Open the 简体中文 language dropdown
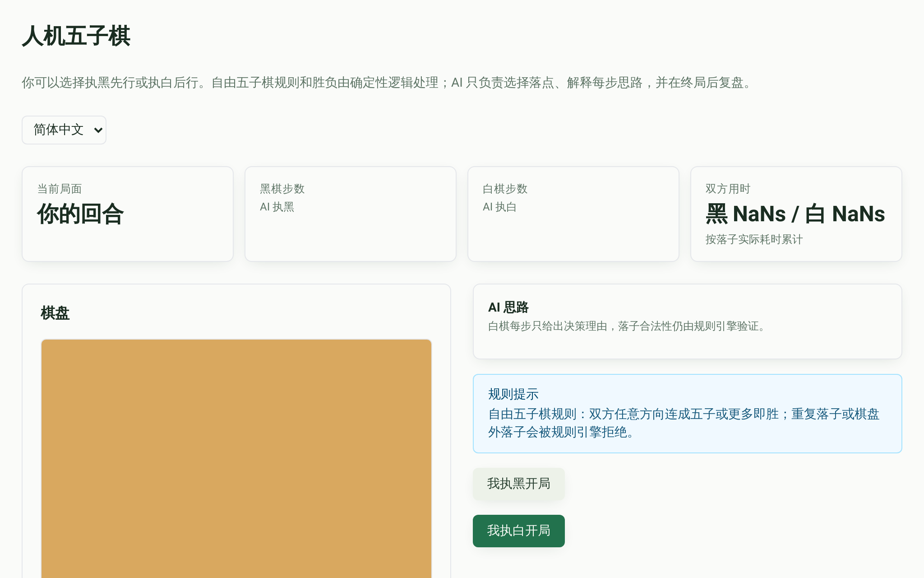This screenshot has height=578, width=924. [64, 130]
